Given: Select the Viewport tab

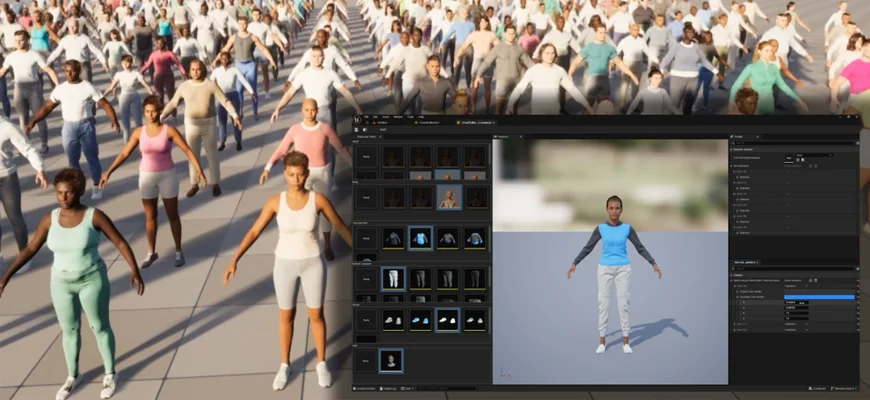Looking at the screenshot, I should (x=506, y=136).
